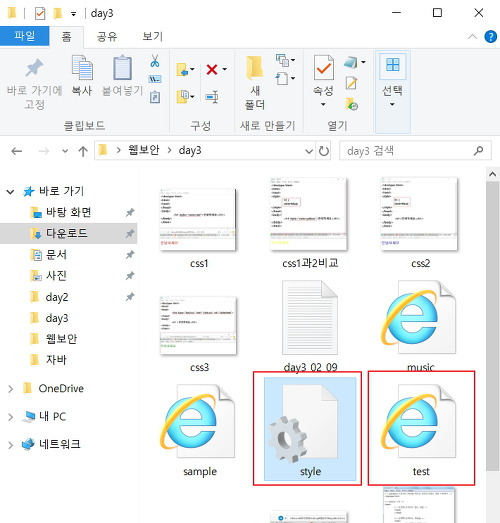Expand the 내 PC tree node
The height and width of the screenshot is (523, 500).
point(10,417)
